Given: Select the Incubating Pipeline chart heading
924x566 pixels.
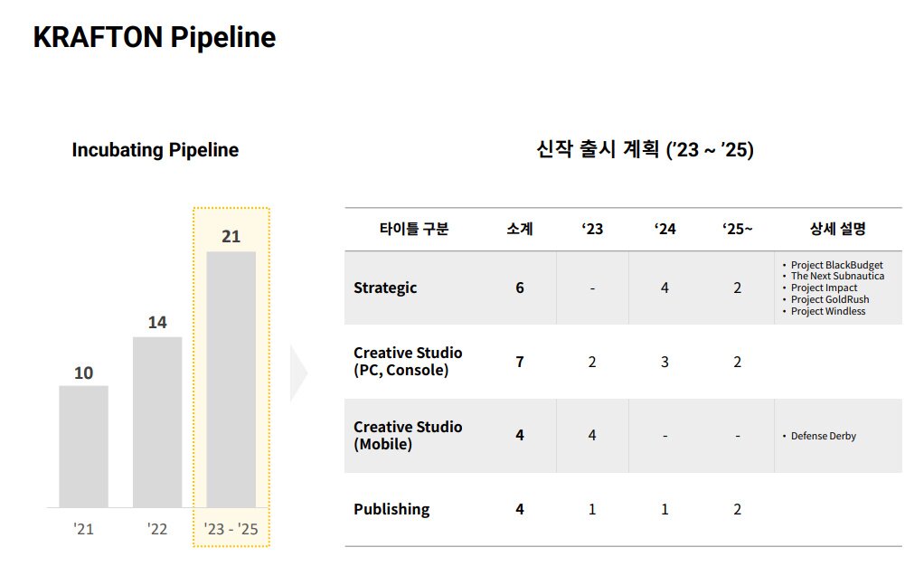Looking at the screenshot, I should pos(156,150).
